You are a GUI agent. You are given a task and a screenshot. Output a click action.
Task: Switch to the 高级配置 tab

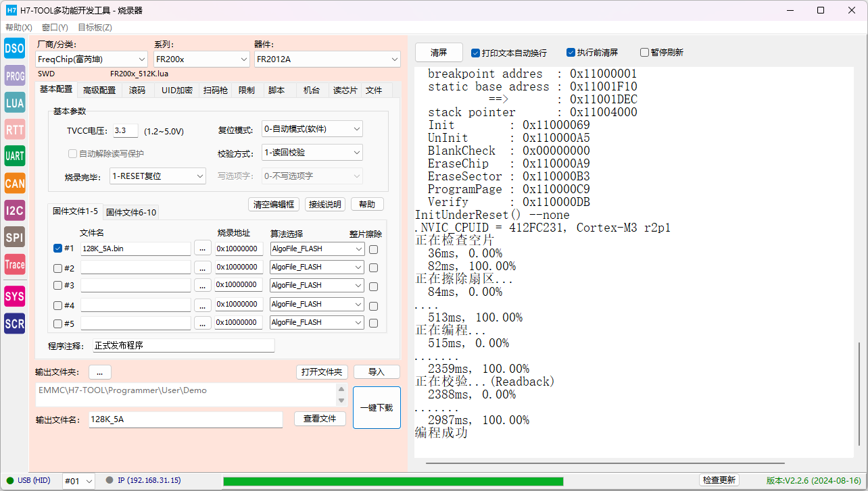point(99,90)
